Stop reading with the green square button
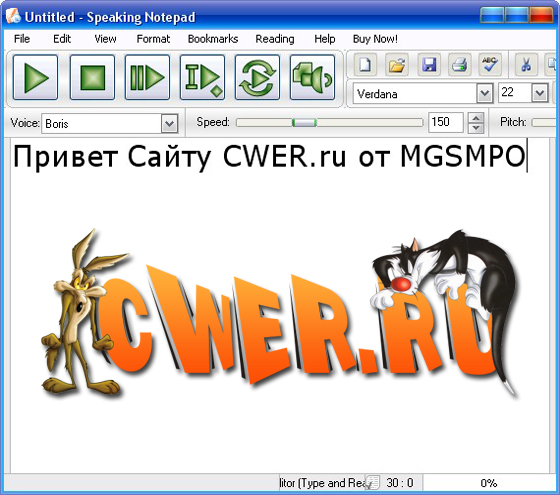The height and width of the screenshot is (495, 560). (92, 77)
